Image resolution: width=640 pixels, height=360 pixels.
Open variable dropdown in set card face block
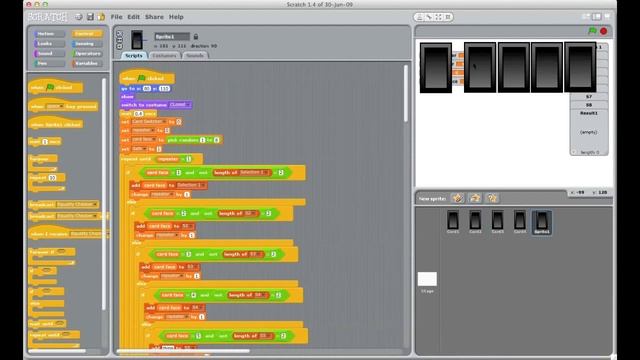point(144,140)
